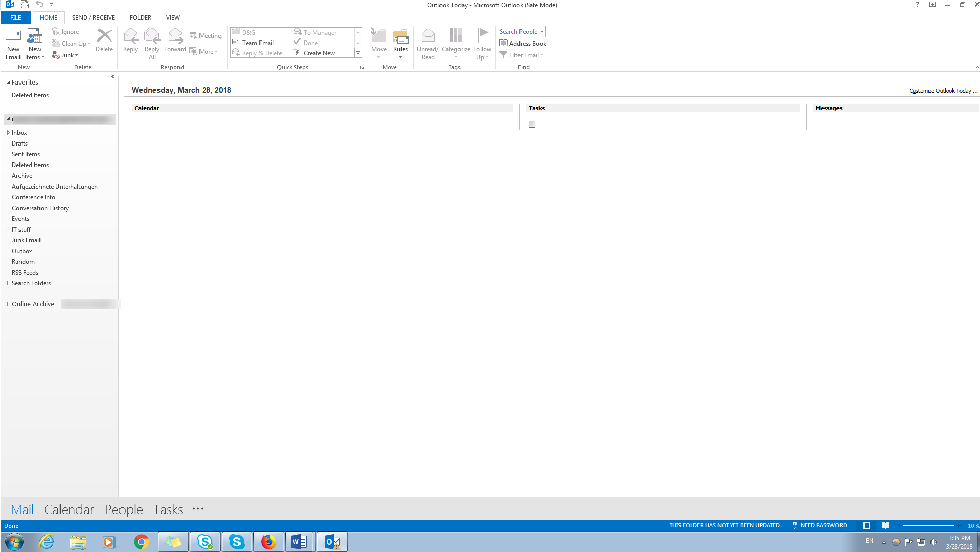Click the Search People field

click(521, 32)
